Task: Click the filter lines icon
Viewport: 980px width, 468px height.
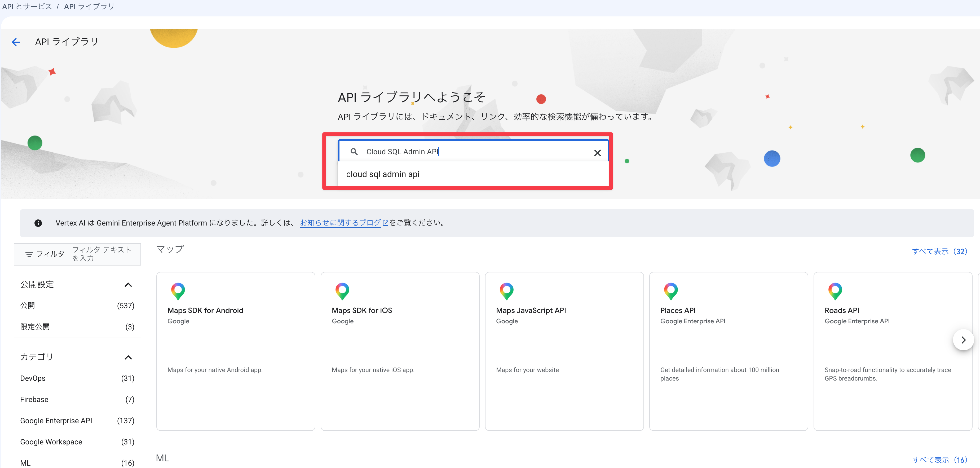Action: (29, 254)
